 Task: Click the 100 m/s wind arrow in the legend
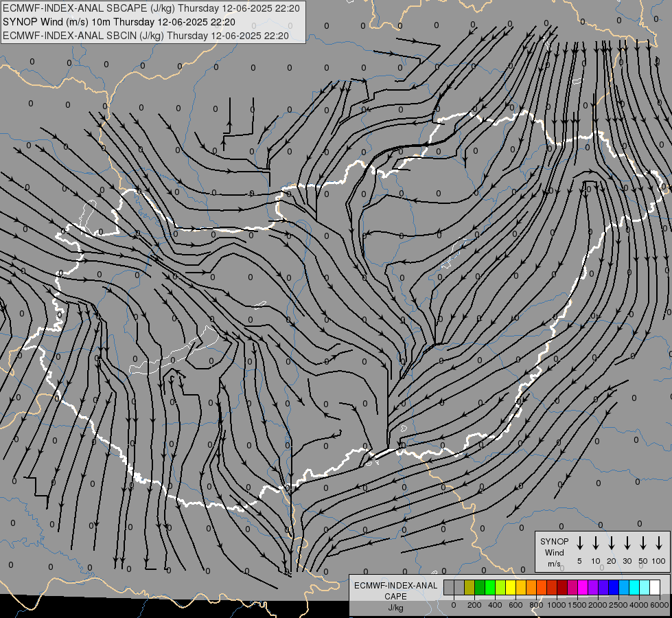click(x=659, y=543)
